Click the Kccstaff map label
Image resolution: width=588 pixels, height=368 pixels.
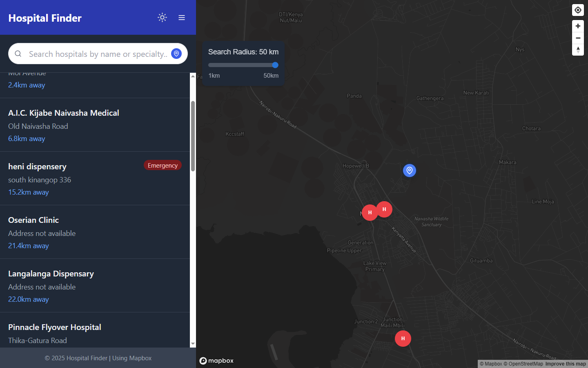[x=235, y=134]
